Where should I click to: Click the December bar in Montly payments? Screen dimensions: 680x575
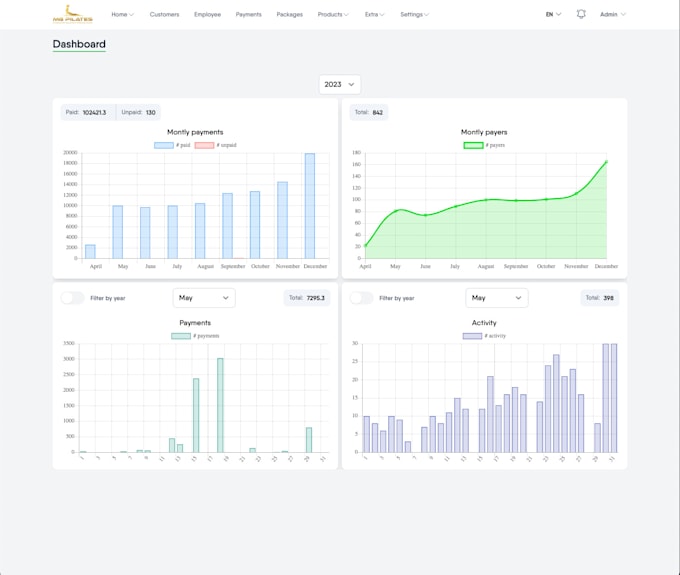tap(310, 206)
